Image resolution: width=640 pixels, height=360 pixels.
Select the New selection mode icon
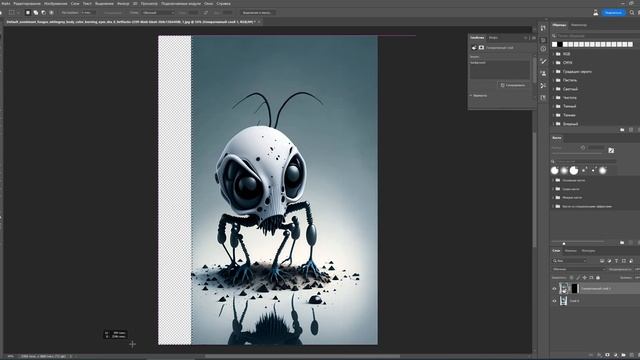pos(28,13)
